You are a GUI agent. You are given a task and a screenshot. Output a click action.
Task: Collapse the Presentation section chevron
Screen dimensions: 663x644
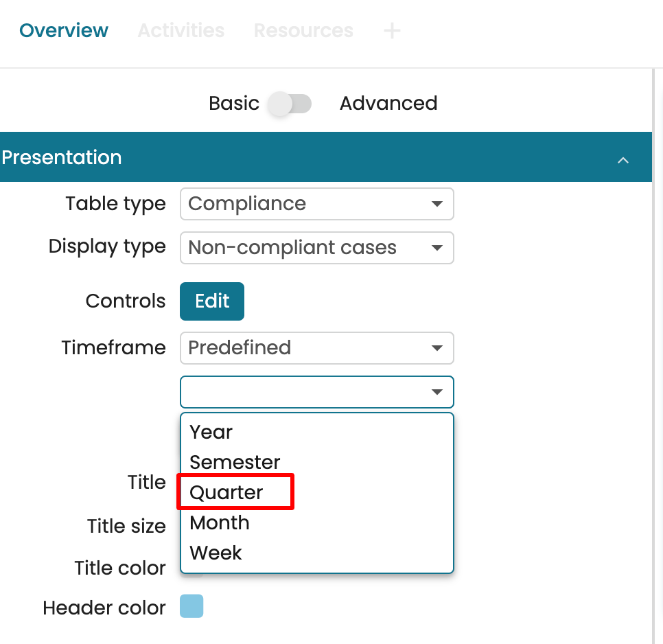(x=623, y=159)
